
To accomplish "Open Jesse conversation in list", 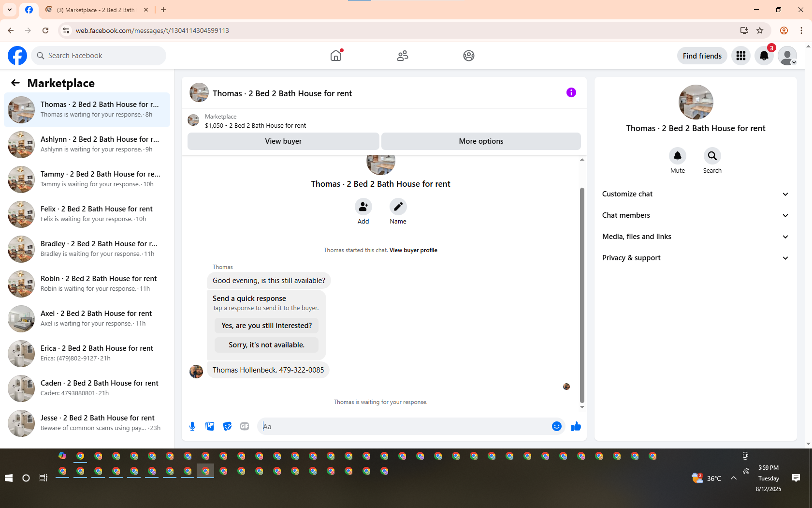I will pyautogui.click(x=87, y=423).
